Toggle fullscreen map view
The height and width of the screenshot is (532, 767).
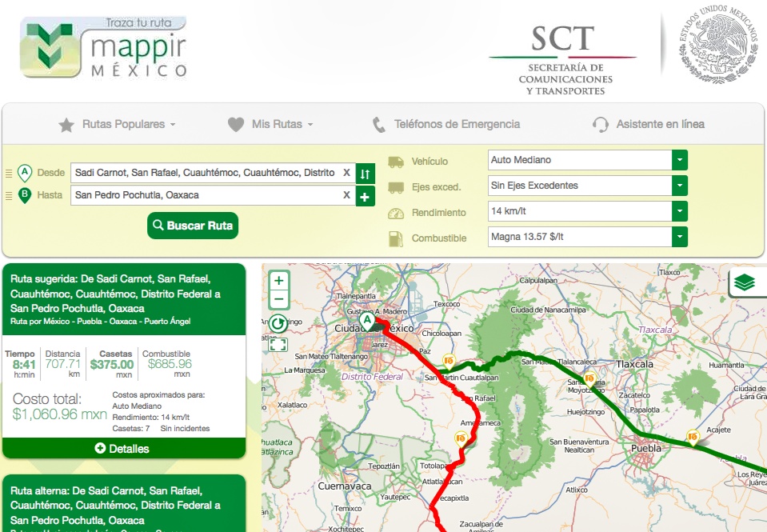coord(278,345)
